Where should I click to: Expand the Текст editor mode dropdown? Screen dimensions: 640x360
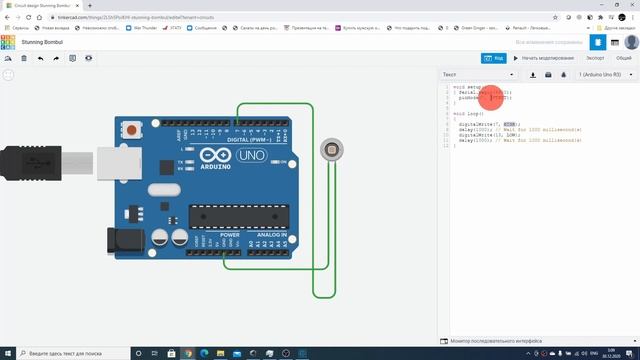(x=478, y=75)
